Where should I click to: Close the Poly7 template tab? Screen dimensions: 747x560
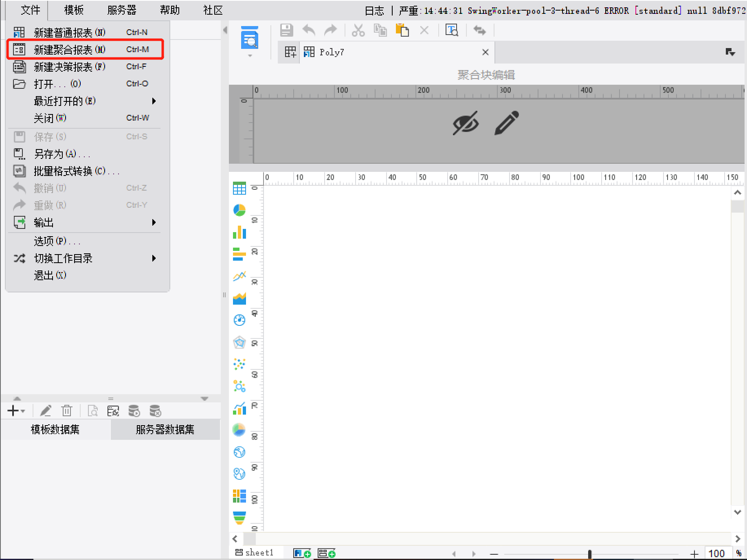pyautogui.click(x=485, y=52)
